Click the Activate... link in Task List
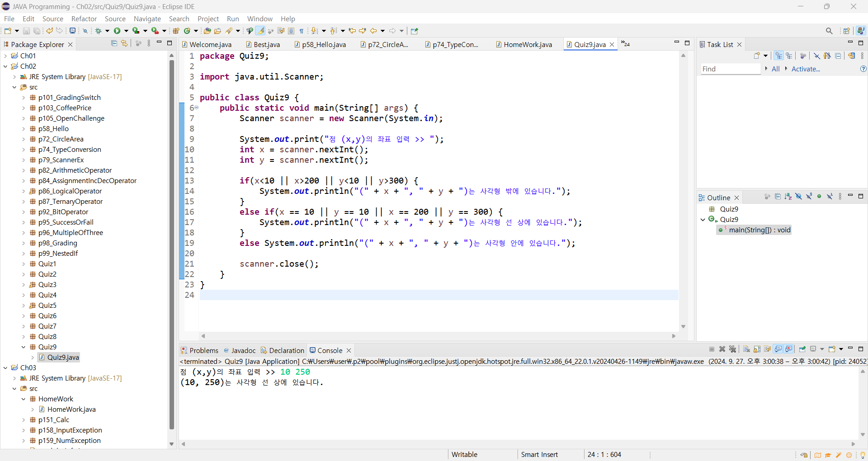The height and width of the screenshot is (461, 868). (x=806, y=69)
